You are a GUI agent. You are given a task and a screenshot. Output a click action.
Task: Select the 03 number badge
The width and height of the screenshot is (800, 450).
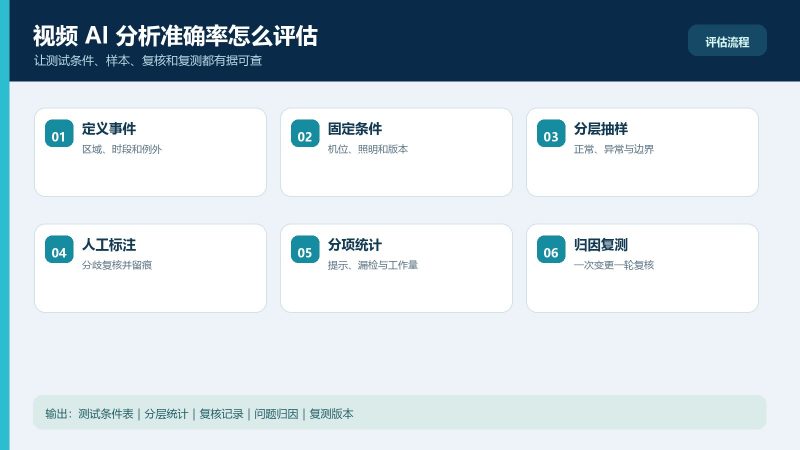[x=551, y=133]
